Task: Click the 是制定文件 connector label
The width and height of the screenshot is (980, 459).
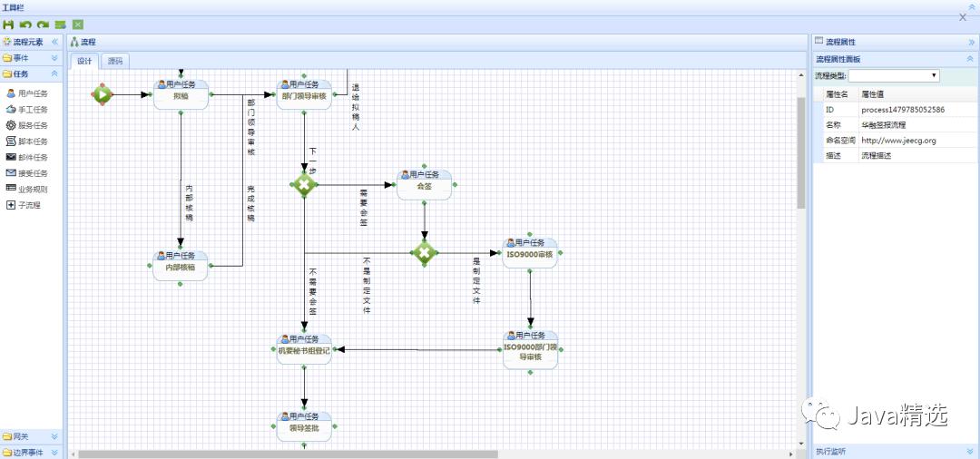Action: [476, 281]
